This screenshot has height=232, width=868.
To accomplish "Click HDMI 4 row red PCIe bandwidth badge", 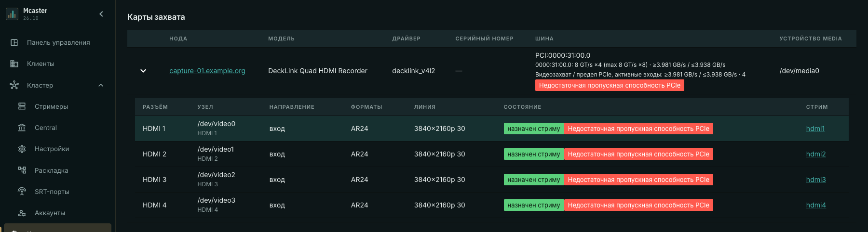I will 638,205.
